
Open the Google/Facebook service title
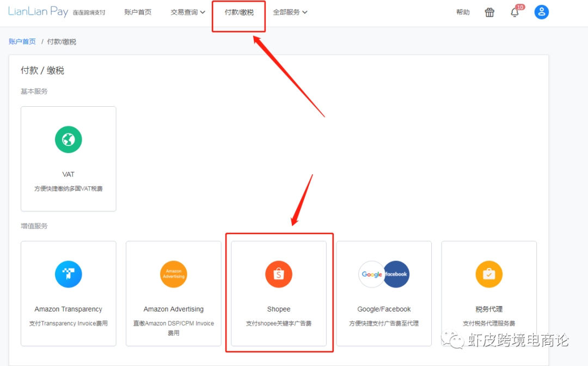point(384,309)
